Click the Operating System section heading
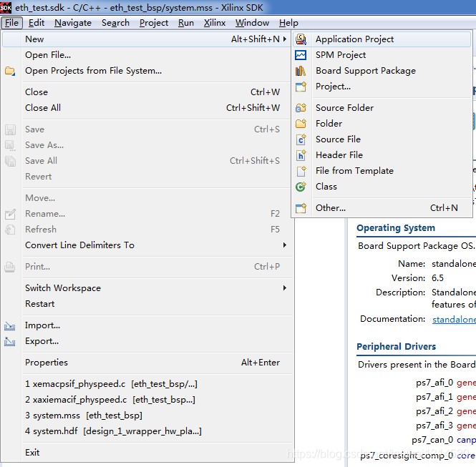Image resolution: width=476 pixels, height=467 pixels. 396,227
